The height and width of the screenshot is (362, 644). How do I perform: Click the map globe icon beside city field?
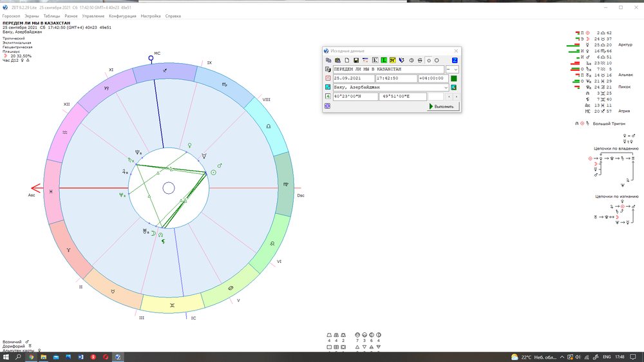point(454,87)
